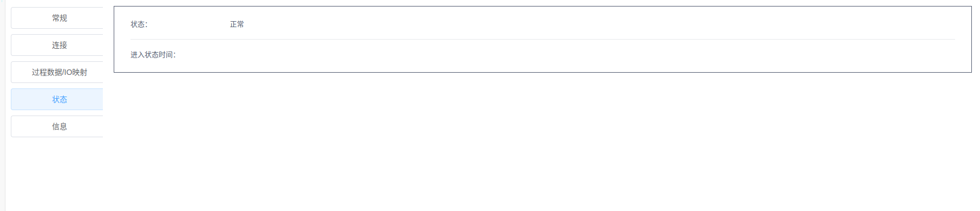Click the blank area below the status panel
The width and height of the screenshot is (980, 211).
(x=543, y=141)
